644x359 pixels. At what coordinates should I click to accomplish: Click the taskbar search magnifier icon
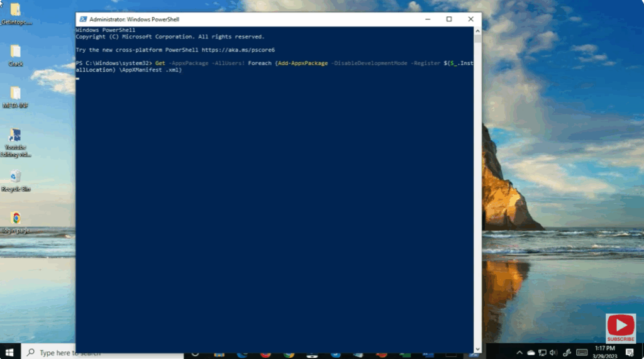coord(30,353)
